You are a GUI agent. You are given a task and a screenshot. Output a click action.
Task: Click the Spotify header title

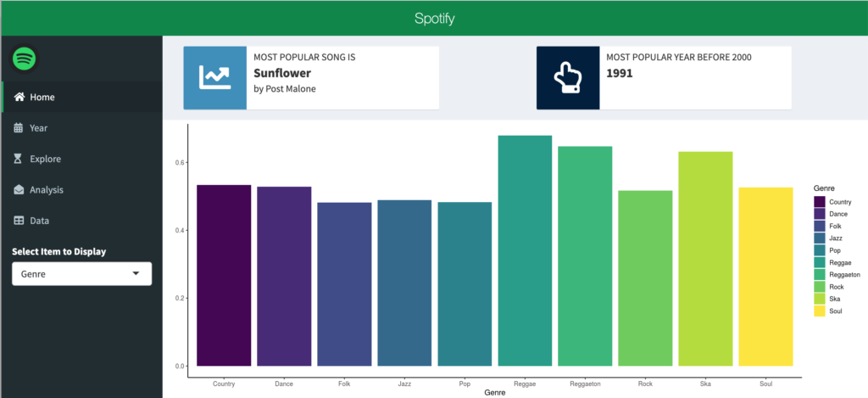(433, 18)
